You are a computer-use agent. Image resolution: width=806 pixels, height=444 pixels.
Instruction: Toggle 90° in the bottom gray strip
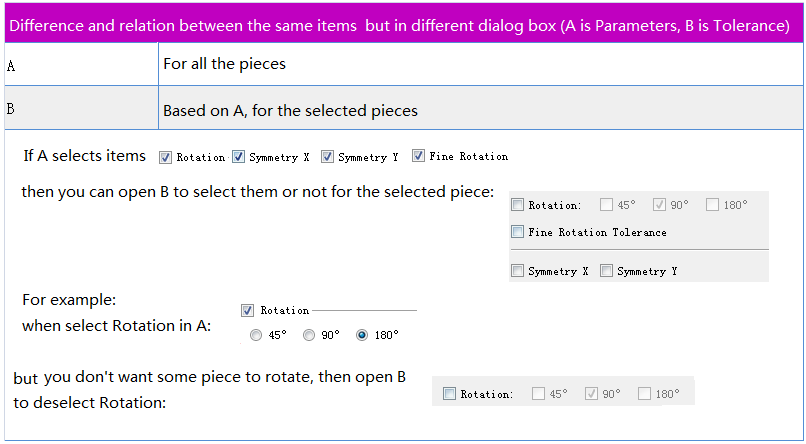click(x=592, y=394)
